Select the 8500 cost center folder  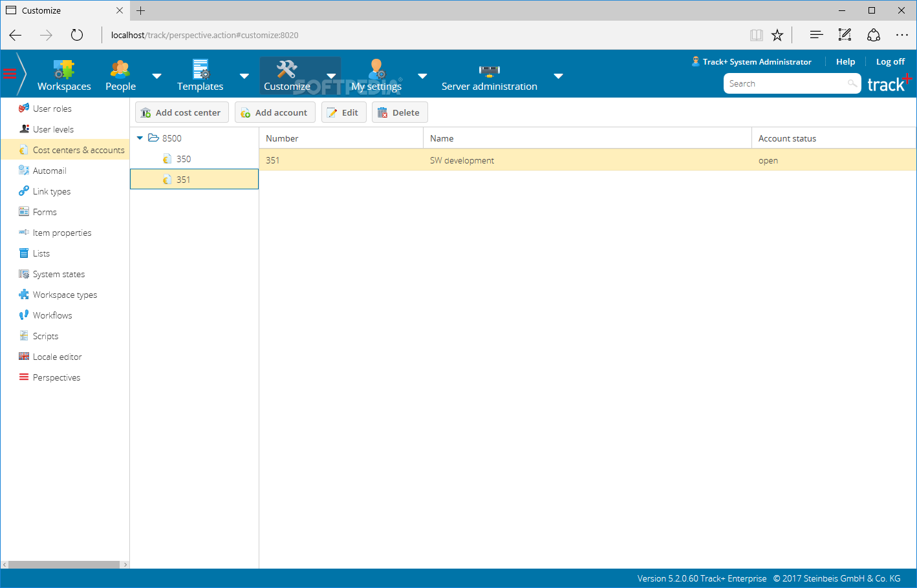point(172,138)
